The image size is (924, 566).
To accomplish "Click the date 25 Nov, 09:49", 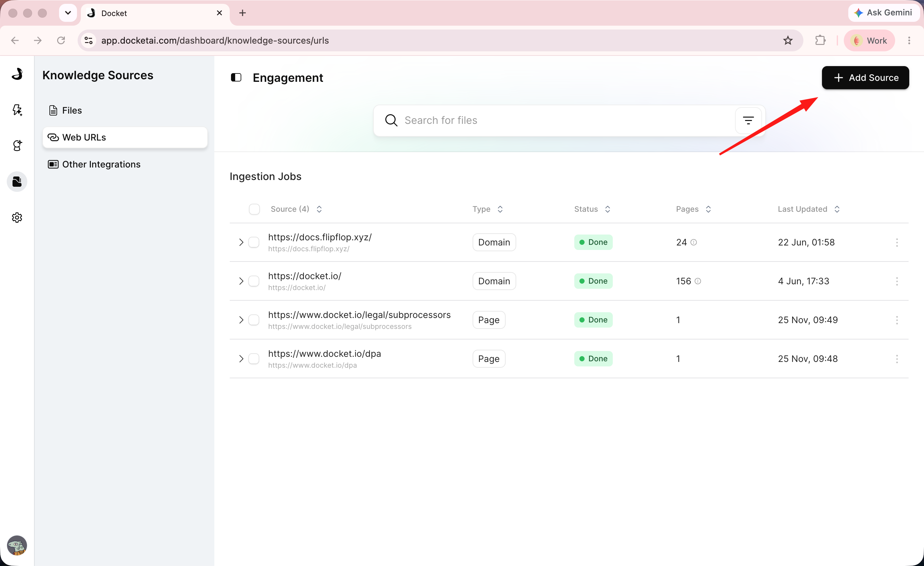I will pyautogui.click(x=808, y=320).
